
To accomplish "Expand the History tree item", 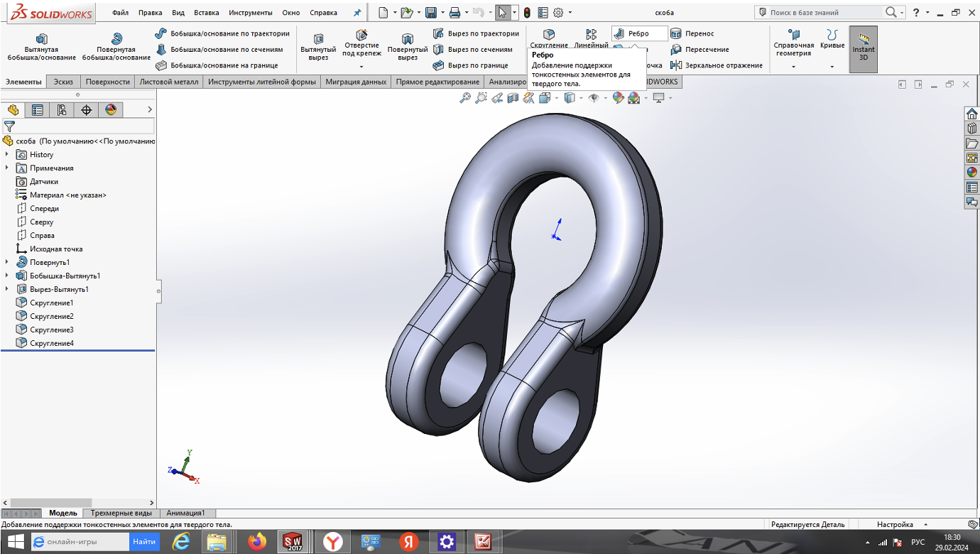I will (7, 154).
